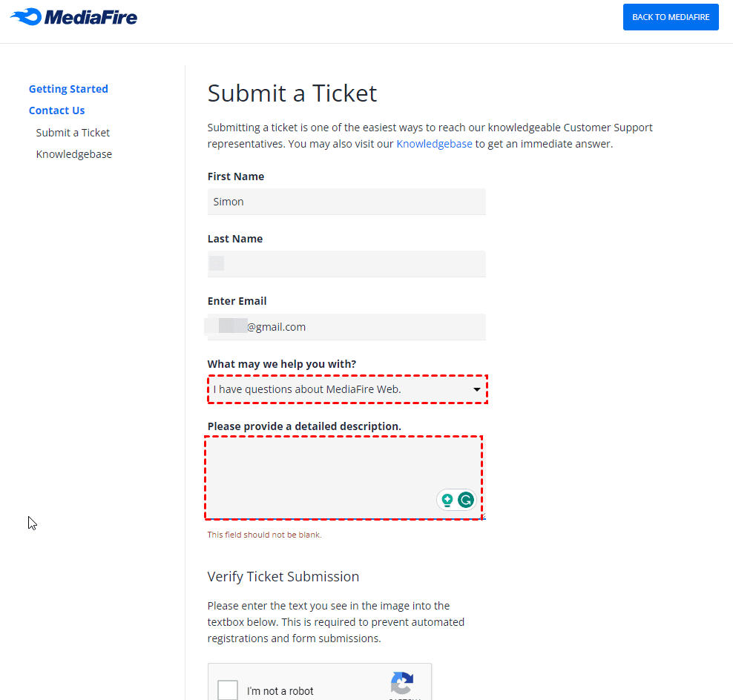Click the reCAPTCHA logo icon
The height and width of the screenshot is (700, 733).
click(x=401, y=684)
